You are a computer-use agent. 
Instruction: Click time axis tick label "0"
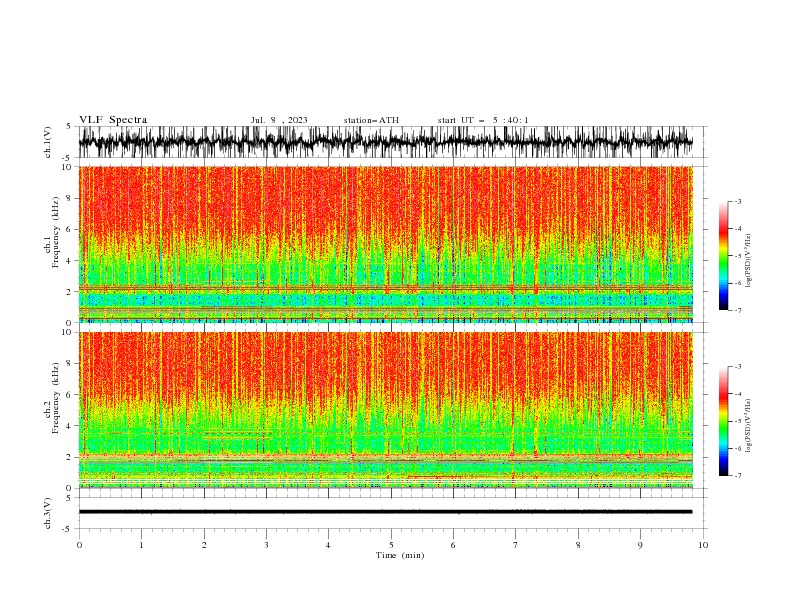click(79, 545)
